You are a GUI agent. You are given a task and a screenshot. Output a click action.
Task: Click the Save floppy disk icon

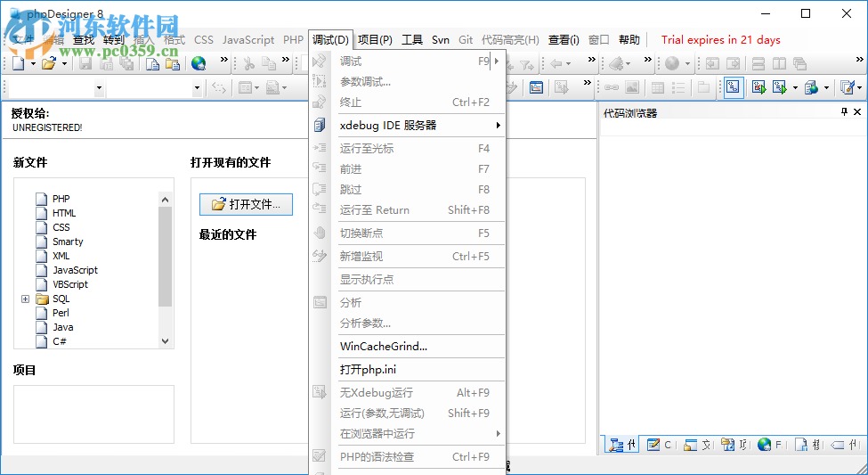point(85,64)
